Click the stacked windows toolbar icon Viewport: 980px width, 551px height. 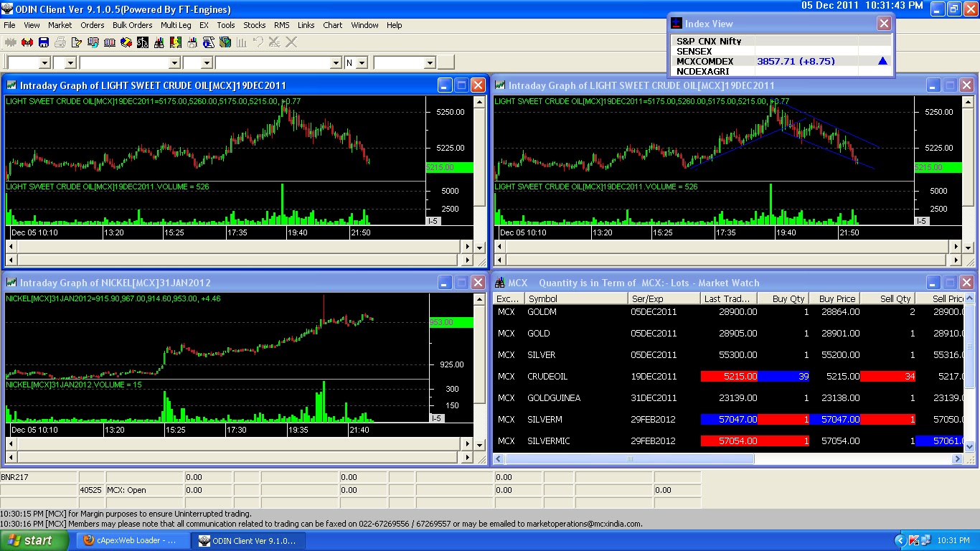[x=93, y=42]
